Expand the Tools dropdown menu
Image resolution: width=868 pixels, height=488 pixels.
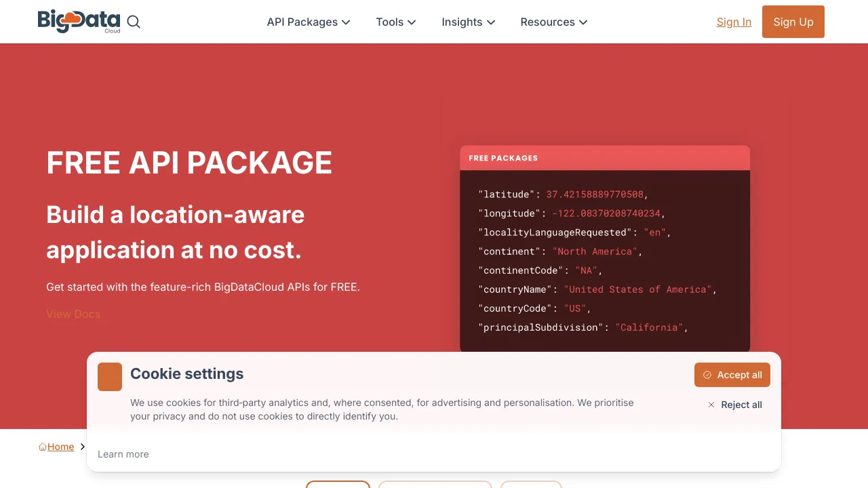click(396, 22)
